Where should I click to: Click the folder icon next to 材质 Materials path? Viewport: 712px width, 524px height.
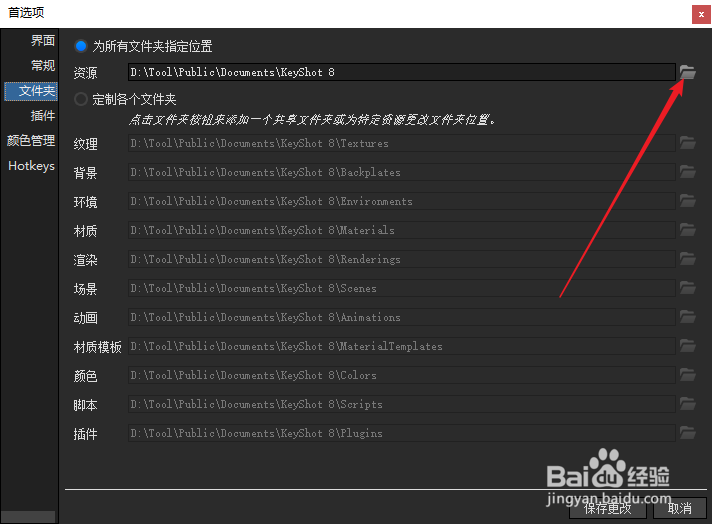[x=687, y=230]
